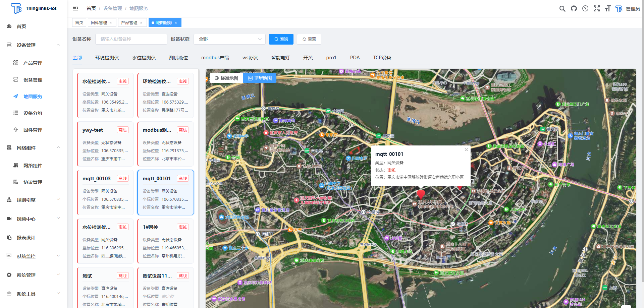This screenshot has width=644, height=308.
Task: Collapse sidebar with the hamburger icon
Action: (75, 8)
